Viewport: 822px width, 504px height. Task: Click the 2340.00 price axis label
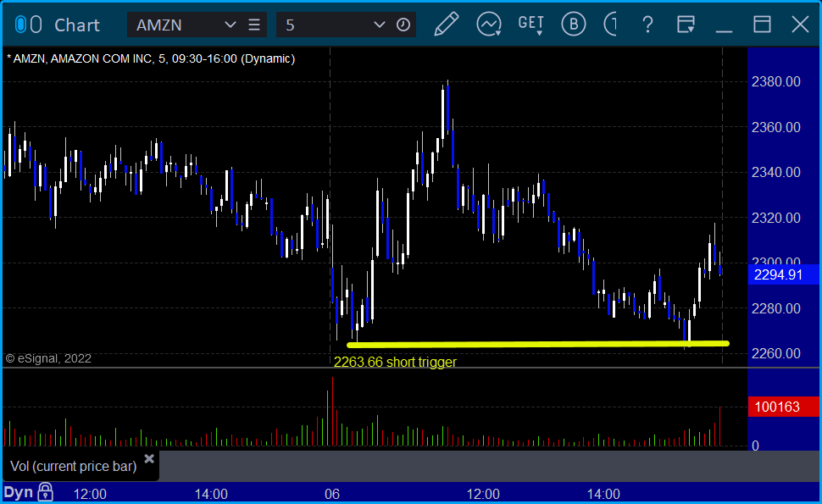[x=776, y=172]
